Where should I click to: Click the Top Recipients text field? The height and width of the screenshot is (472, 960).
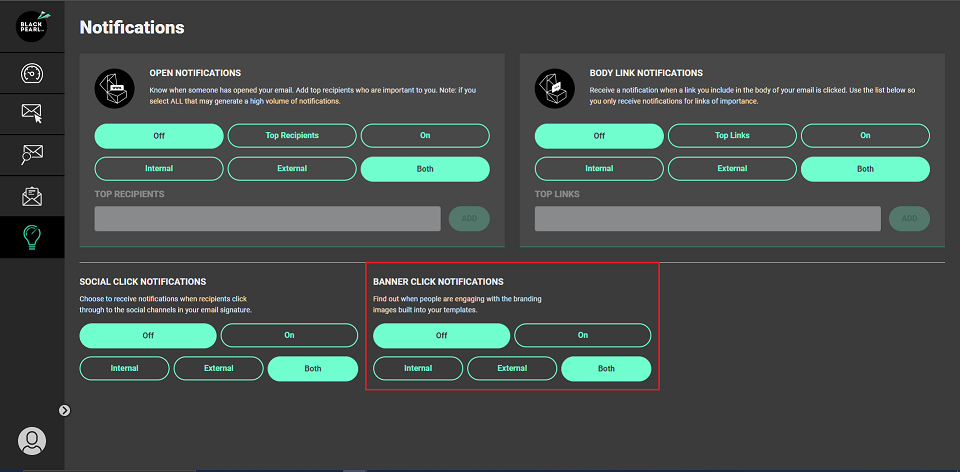pos(267,219)
